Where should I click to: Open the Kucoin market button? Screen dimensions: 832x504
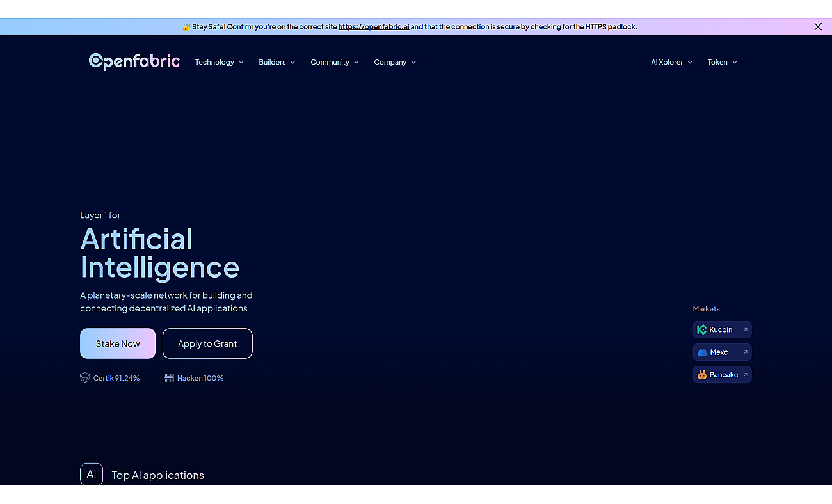coord(722,329)
